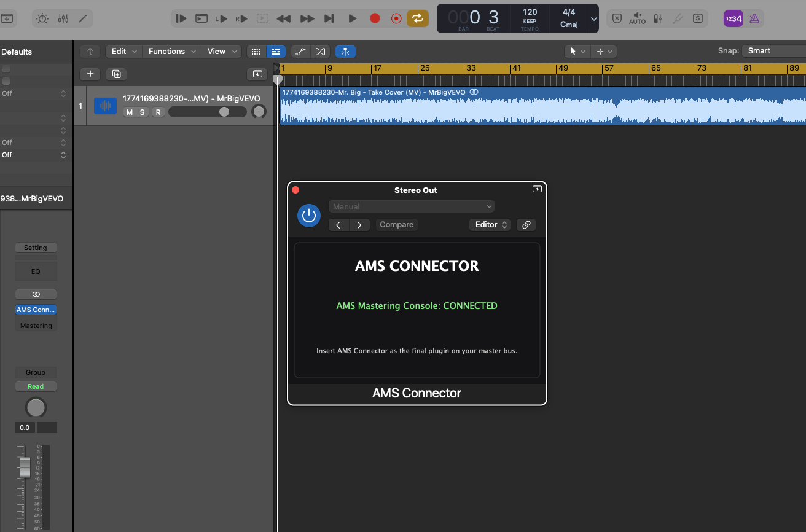806x532 pixels.
Task: Open the Functions menu
Action: point(172,52)
